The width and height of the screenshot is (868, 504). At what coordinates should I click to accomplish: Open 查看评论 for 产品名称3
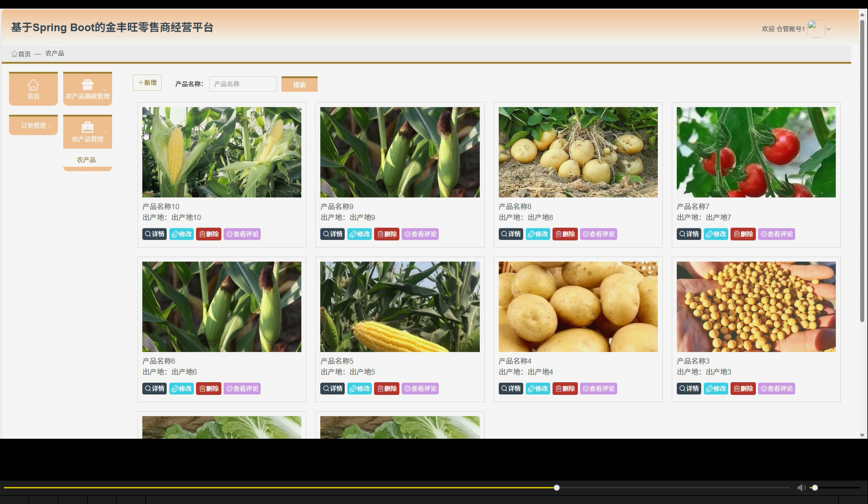click(776, 389)
